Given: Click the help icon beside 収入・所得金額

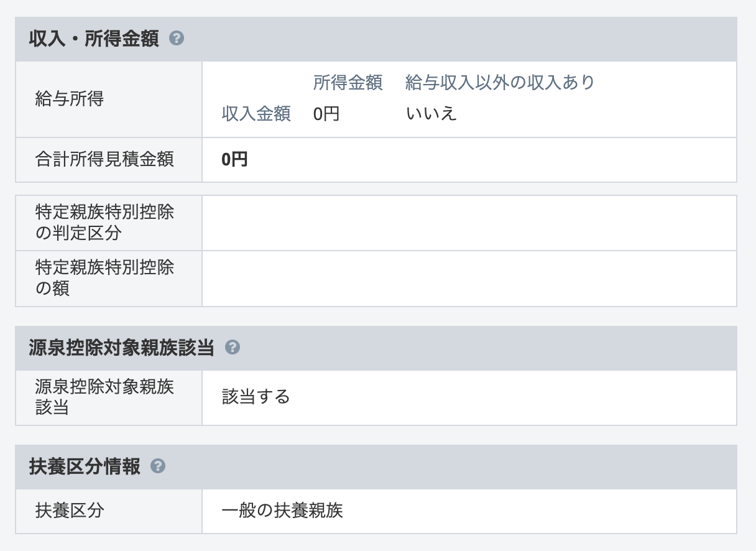Looking at the screenshot, I should point(177,39).
